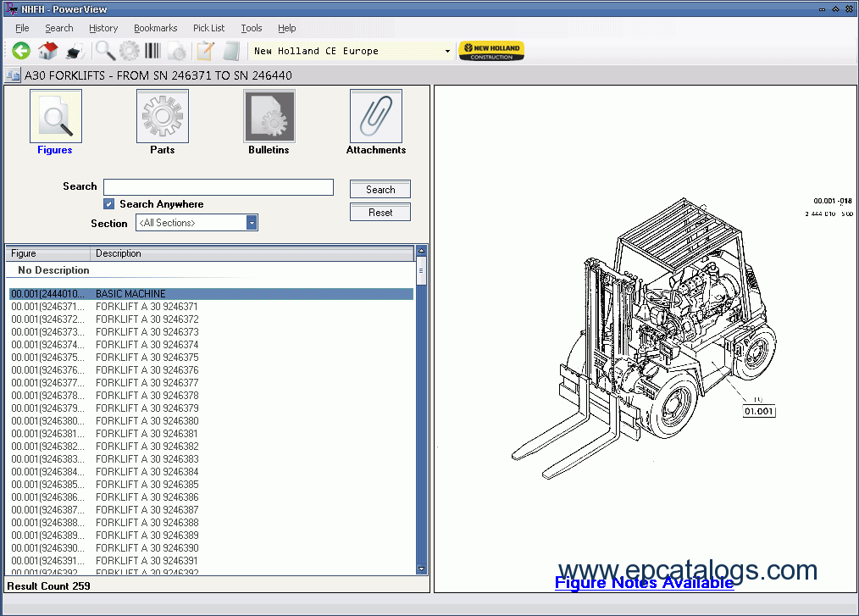Open the Pick List menu
This screenshot has width=859, height=616.
click(208, 28)
